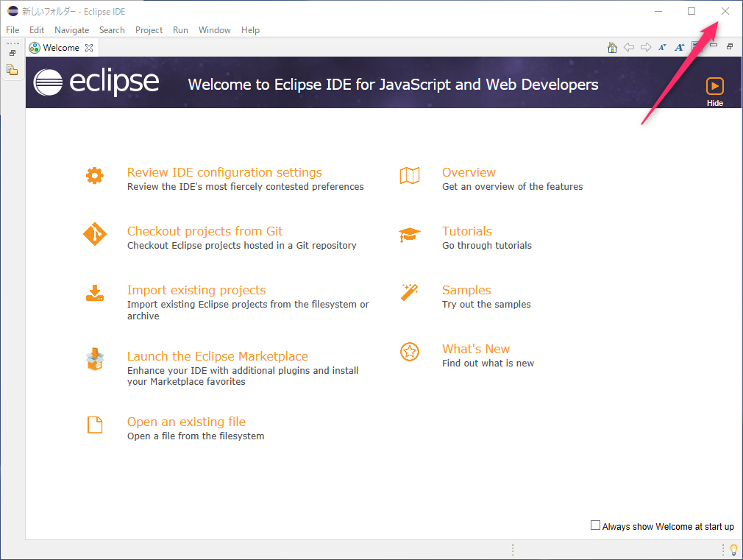Open the Project Explorer icon in left trim
Image resolution: width=743 pixels, height=560 pixels.
[x=13, y=70]
